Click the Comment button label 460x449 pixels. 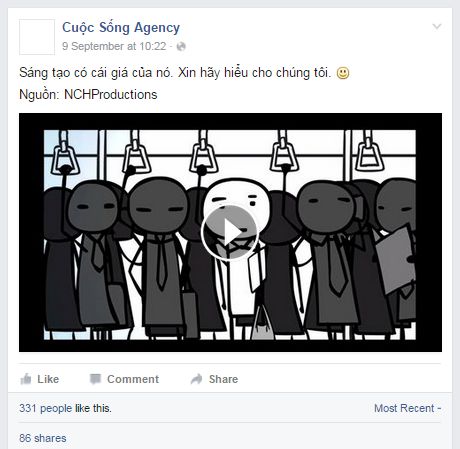[133, 379]
